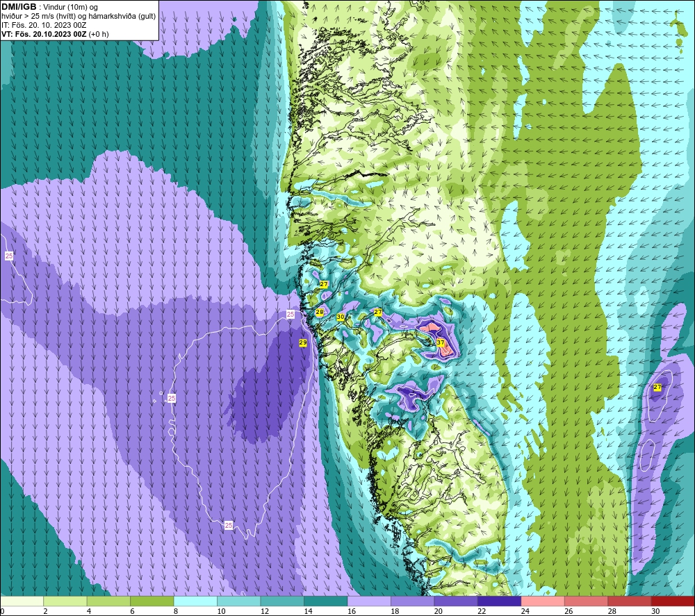
Task: Click the 'hviður > 25 m/s (hvítt)' legend line
Action: point(78,17)
